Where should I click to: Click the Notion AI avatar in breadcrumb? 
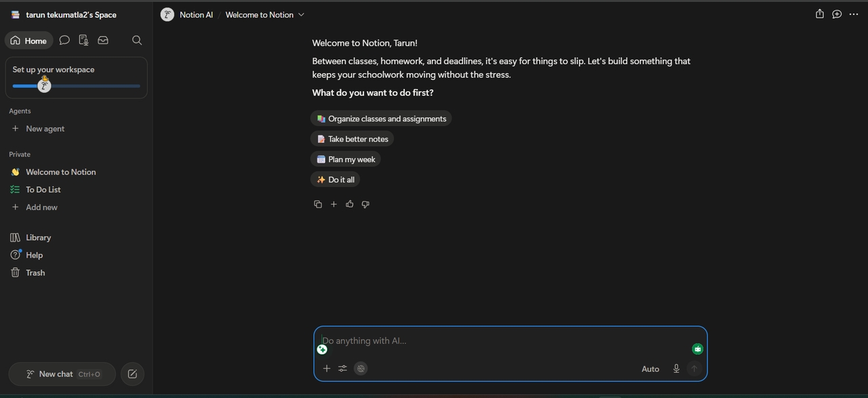[167, 15]
